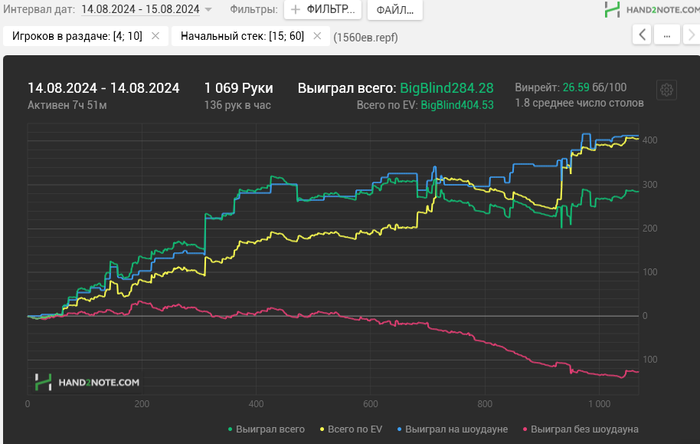The height and width of the screenshot is (444, 700).
Task: Click the BigBlind404.53 EV value
Action: tap(457, 105)
